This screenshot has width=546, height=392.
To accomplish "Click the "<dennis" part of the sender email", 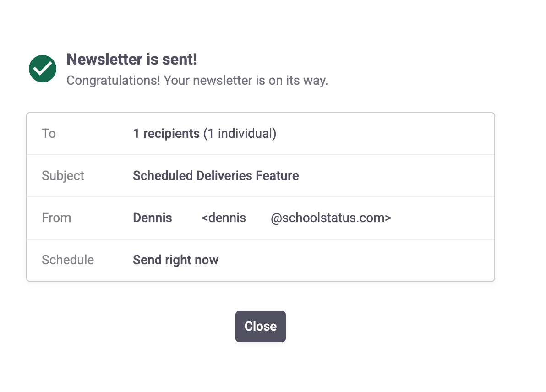I will click(x=224, y=218).
